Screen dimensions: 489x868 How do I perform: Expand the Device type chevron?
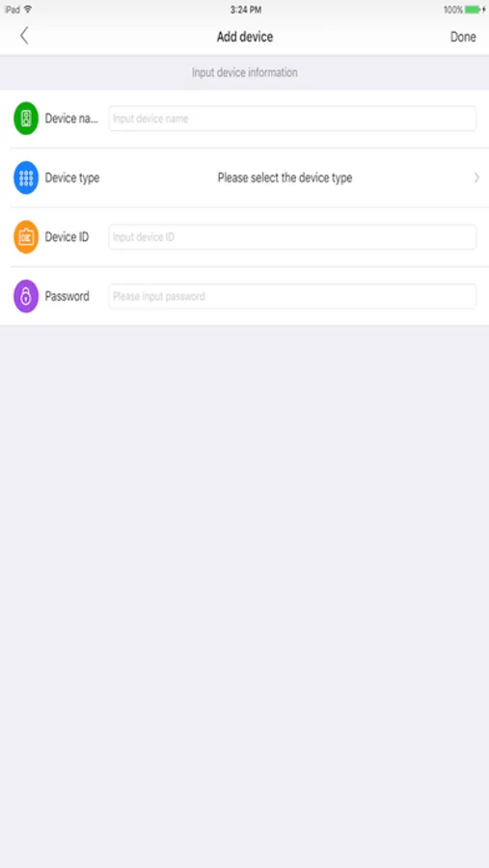476,177
